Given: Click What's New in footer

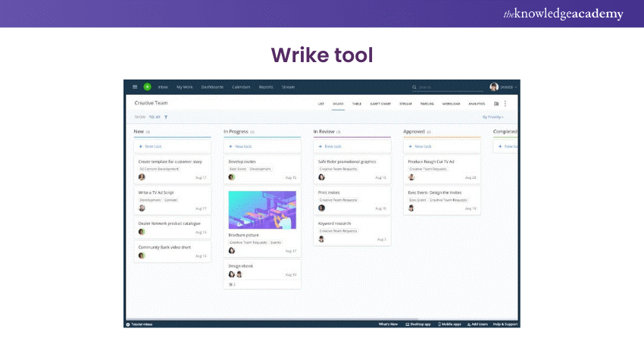Looking at the screenshot, I should pos(388,324).
